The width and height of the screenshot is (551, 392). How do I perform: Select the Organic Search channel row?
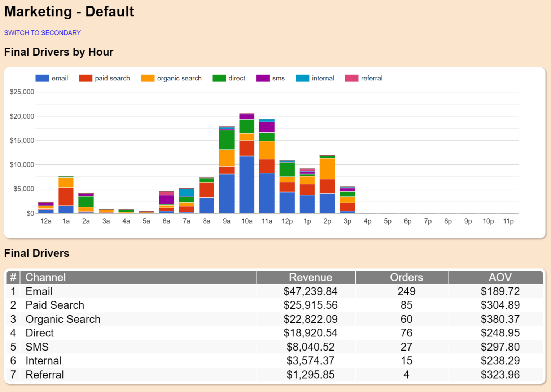click(275, 319)
